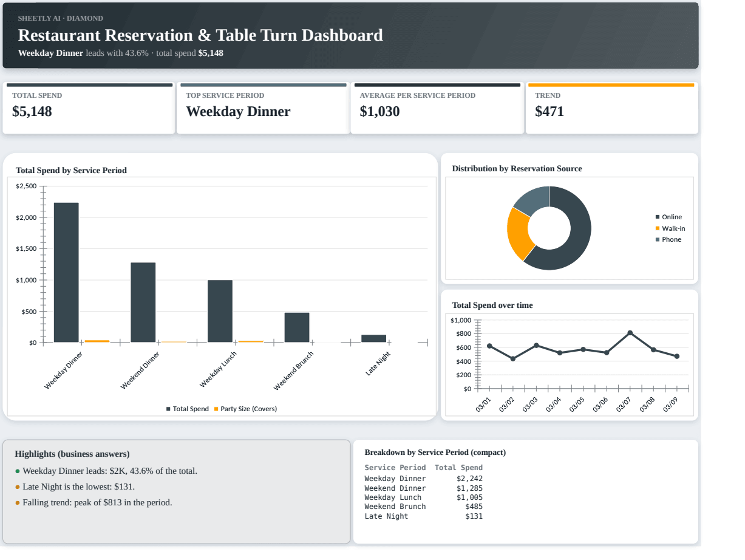Click the Online legend color swatch

(x=658, y=217)
